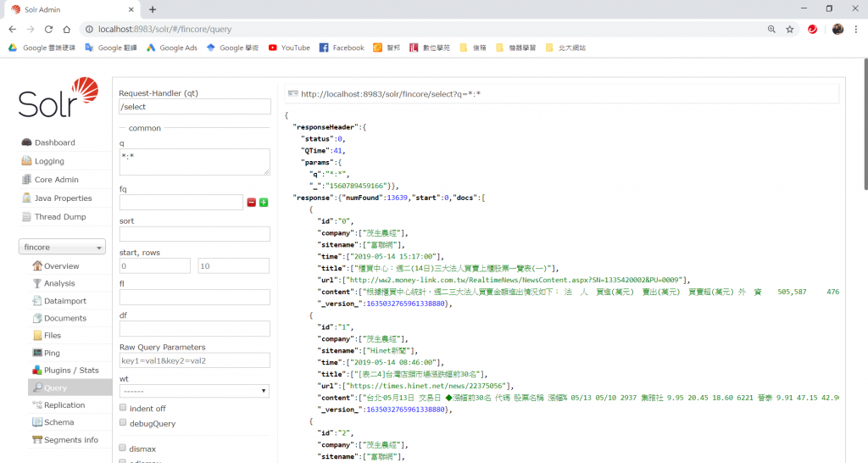Open Chrome three-dot menu
This screenshot has width=868, height=463.
[x=856, y=30]
